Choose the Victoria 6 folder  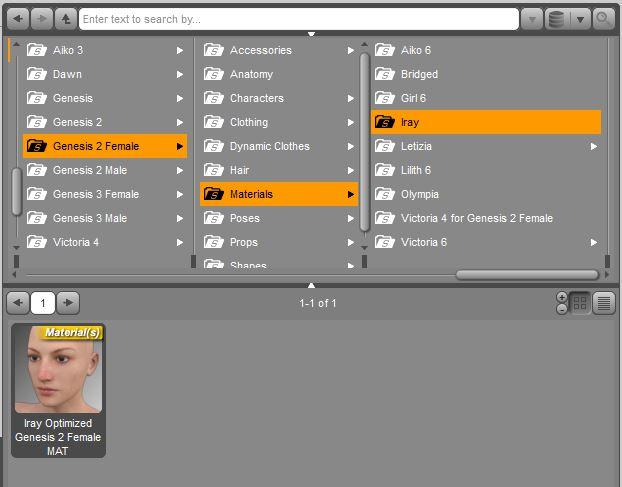tap(486, 242)
